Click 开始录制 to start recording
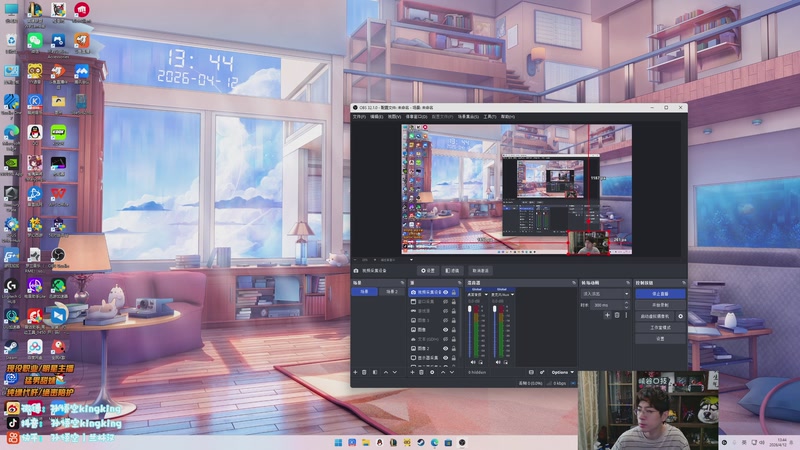 click(x=660, y=305)
